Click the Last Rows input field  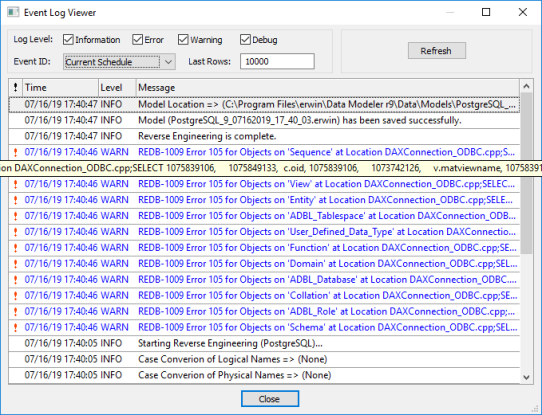(277, 62)
